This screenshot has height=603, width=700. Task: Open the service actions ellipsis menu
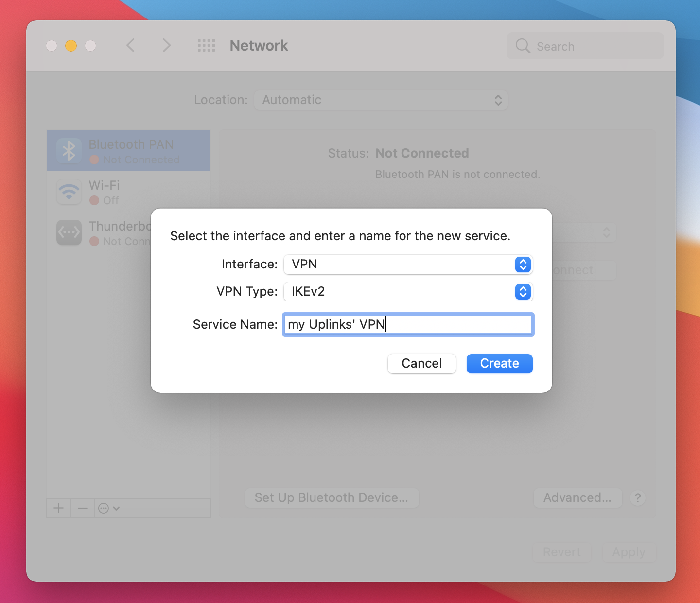tap(108, 508)
